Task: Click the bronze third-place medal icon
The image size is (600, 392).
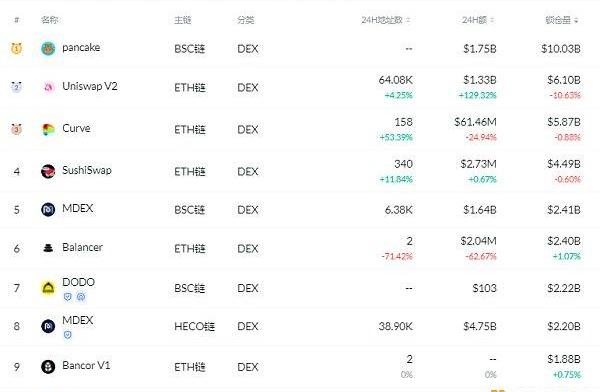Action: [x=16, y=129]
